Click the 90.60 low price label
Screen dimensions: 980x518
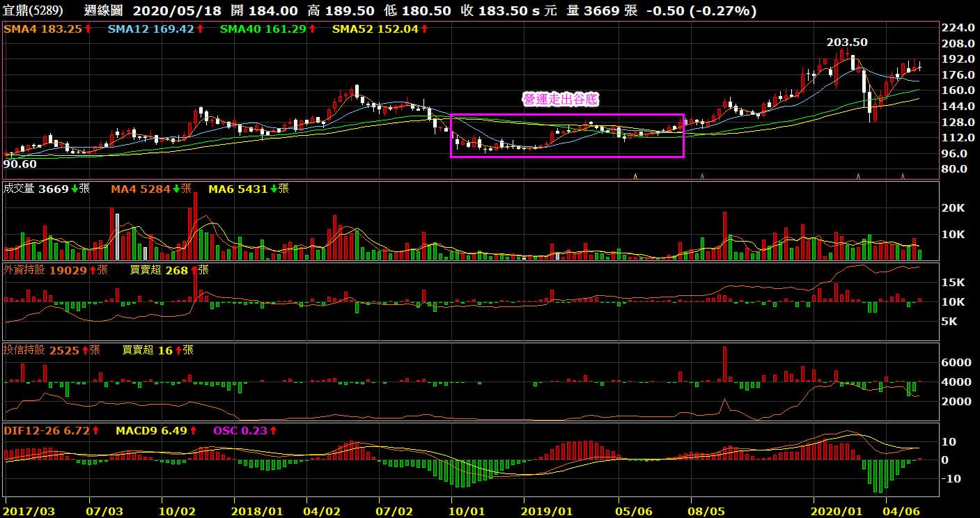pyautogui.click(x=20, y=164)
